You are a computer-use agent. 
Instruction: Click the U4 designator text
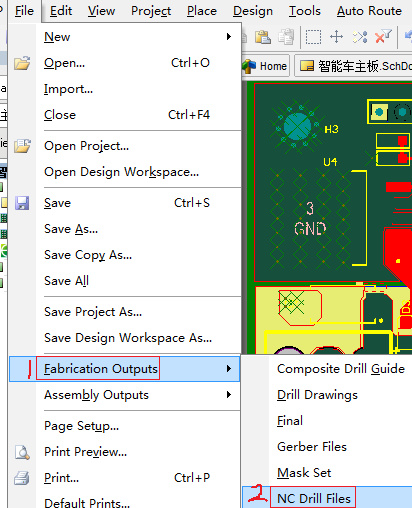[330, 162]
